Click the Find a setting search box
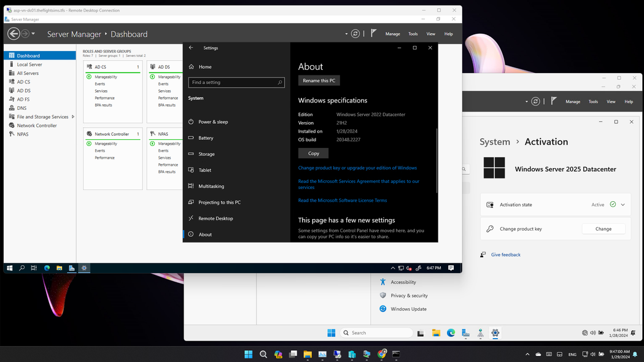Image resolution: width=644 pixels, height=362 pixels. [x=236, y=82]
